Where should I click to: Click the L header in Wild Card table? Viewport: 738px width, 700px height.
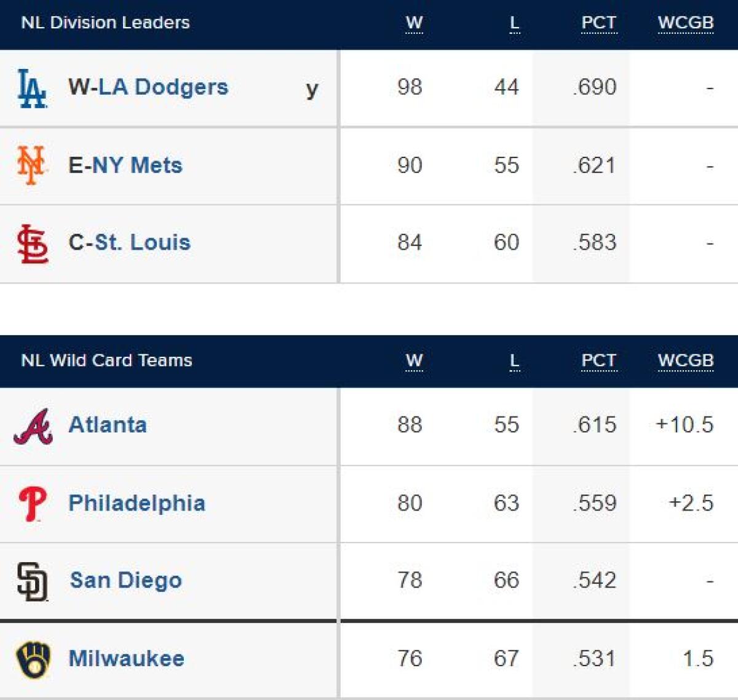tap(515, 360)
